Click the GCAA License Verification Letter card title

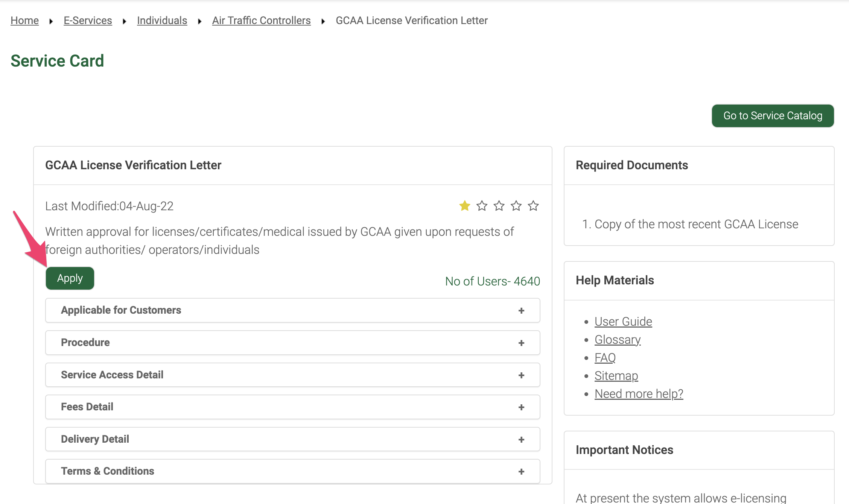pyautogui.click(x=133, y=165)
